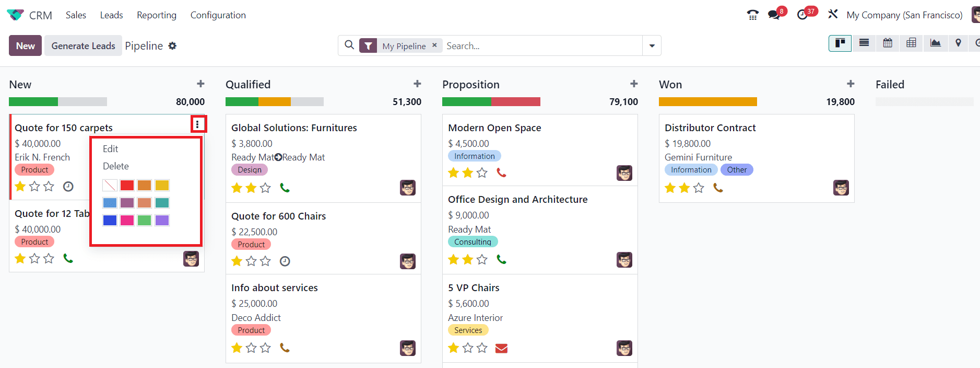This screenshot has height=368, width=980.
Task: Remove the My Pipeline filter facet
Action: tap(434, 45)
